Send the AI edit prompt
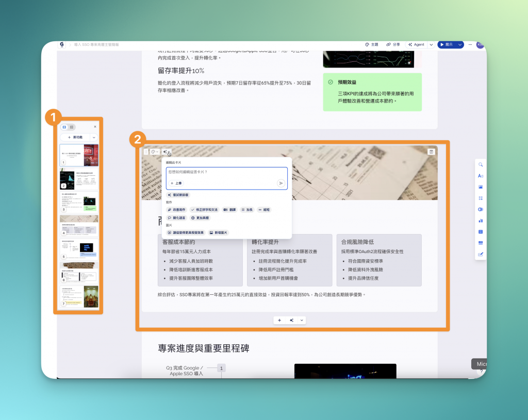The width and height of the screenshot is (528, 420). pos(281,183)
